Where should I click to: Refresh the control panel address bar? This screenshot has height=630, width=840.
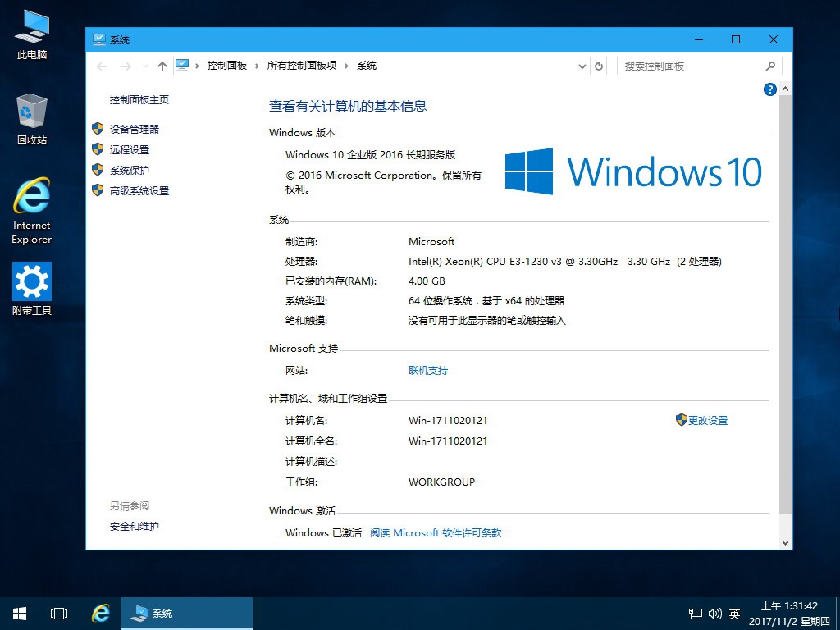598,66
